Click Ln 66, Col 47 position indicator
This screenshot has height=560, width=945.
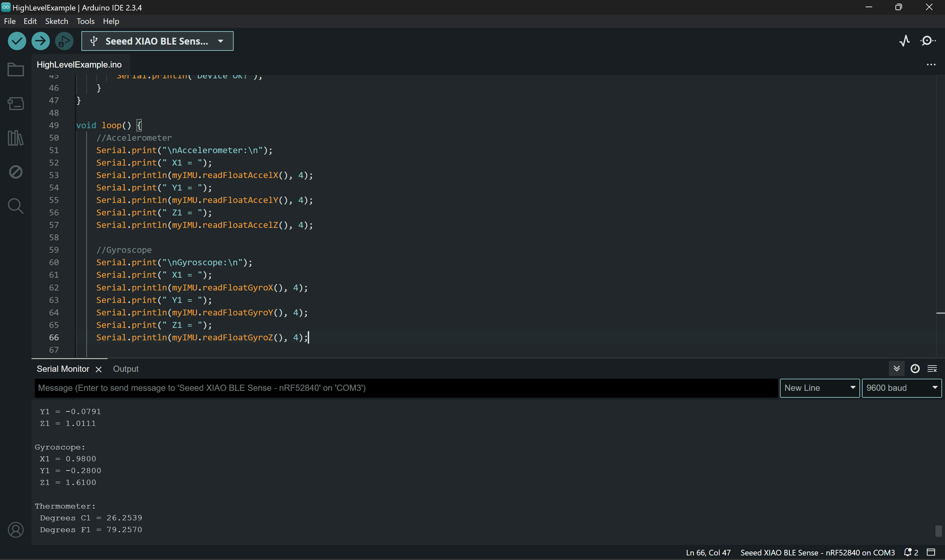[x=708, y=552]
